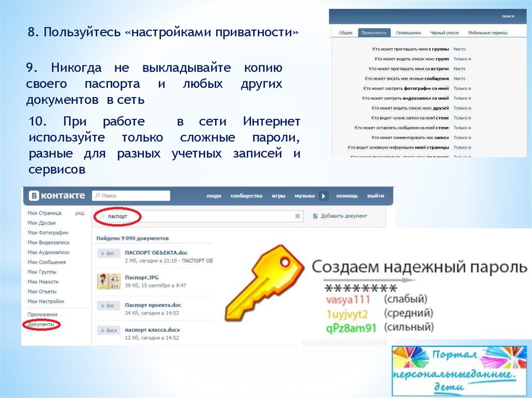Viewport: 532px width, 398px height.
Task: Open the Черный список tab
Action: [x=444, y=33]
